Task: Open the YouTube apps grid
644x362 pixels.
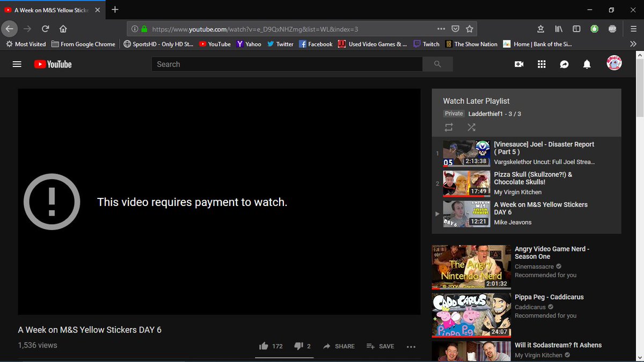Action: click(541, 64)
